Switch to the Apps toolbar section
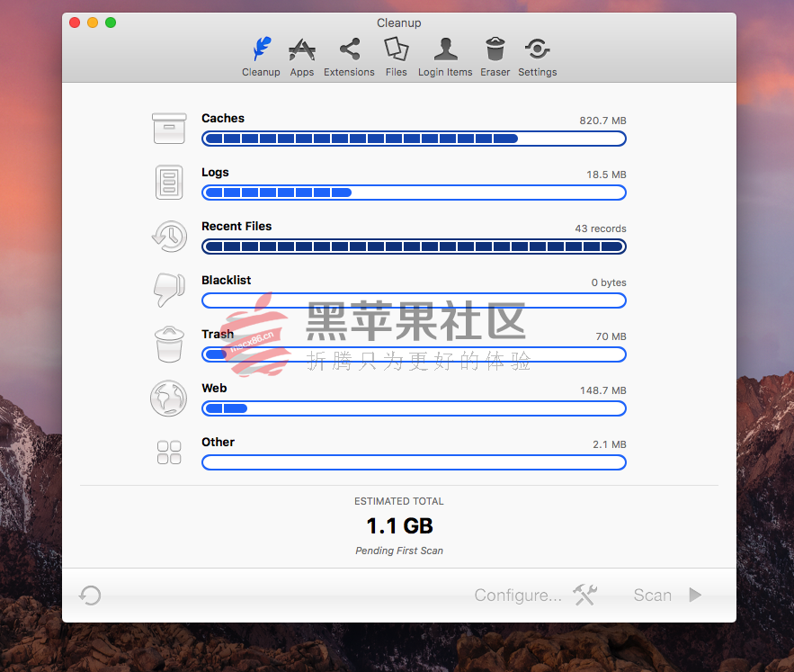794x672 pixels. [x=302, y=57]
